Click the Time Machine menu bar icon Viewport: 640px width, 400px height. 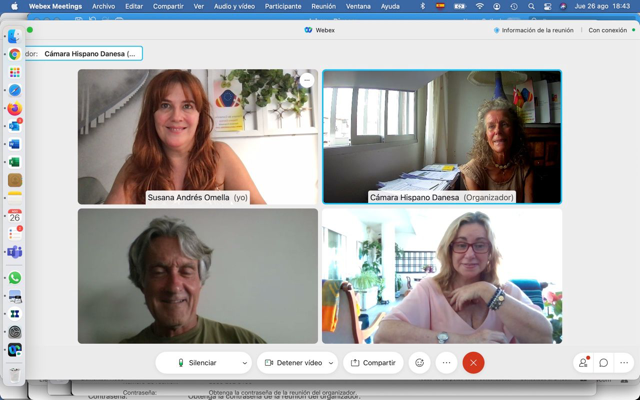pos(514,6)
